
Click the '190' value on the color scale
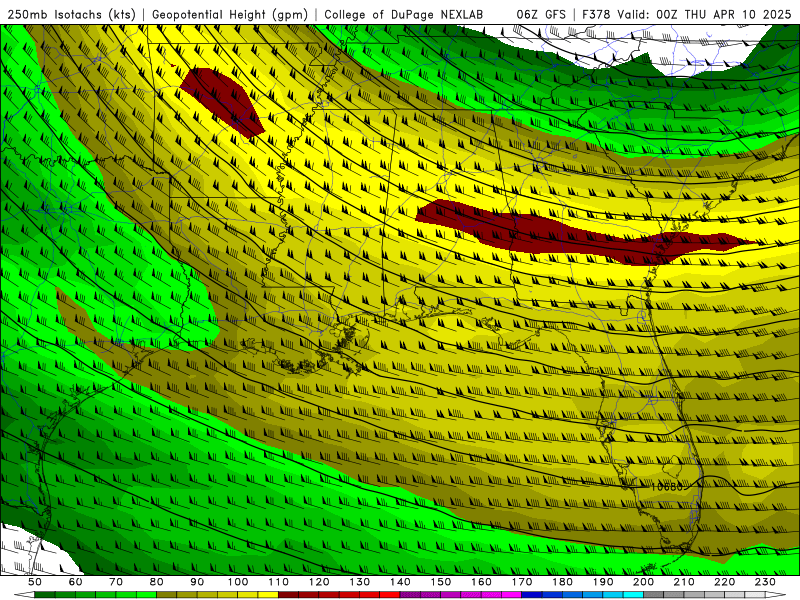[603, 582]
